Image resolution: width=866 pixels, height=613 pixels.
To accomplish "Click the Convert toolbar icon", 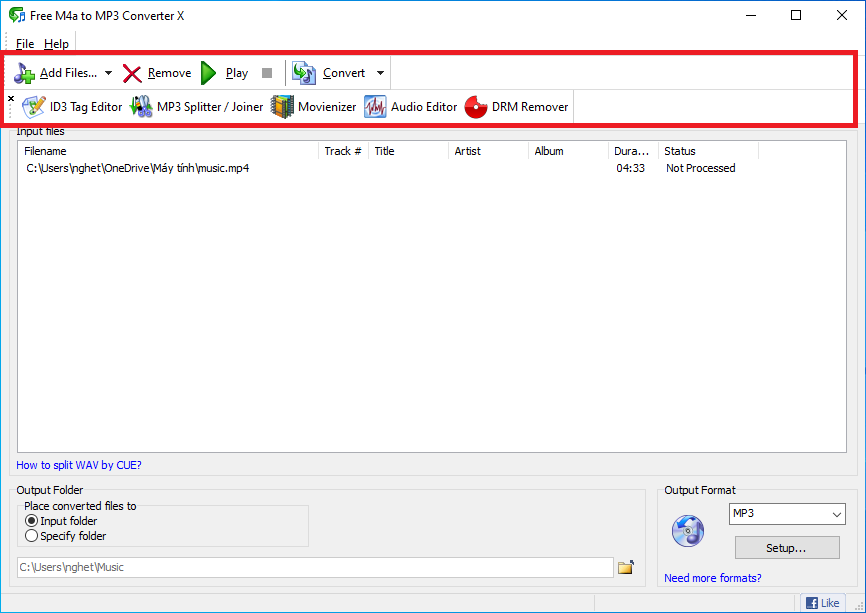I will (304, 73).
